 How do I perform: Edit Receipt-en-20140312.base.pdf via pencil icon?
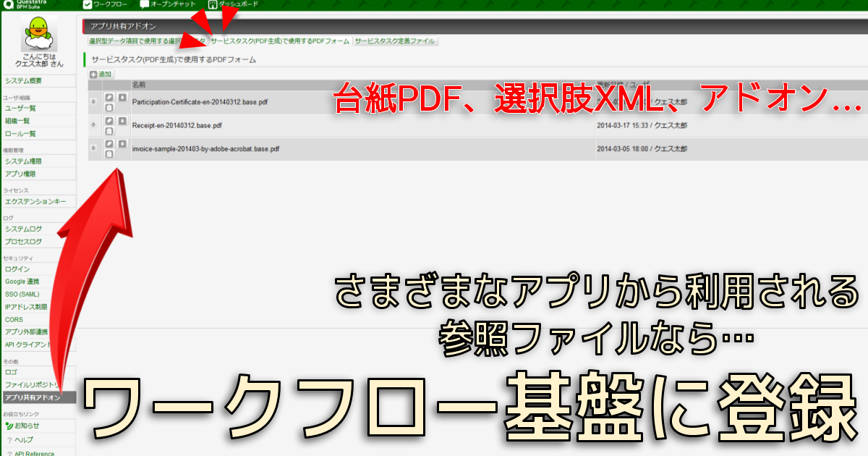pos(109,121)
